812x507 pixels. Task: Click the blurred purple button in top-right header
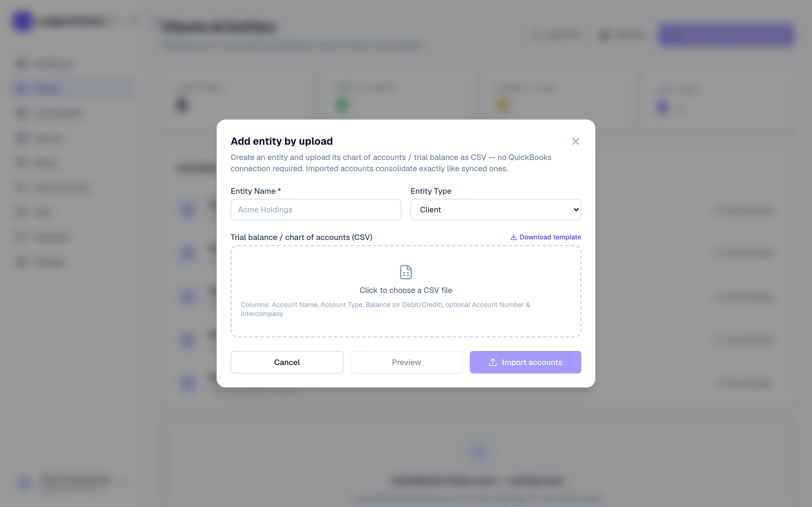point(725,35)
